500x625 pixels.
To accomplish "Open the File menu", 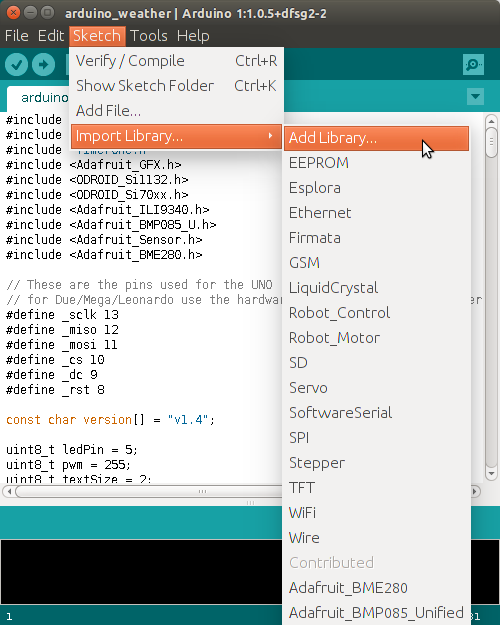I will [x=16, y=36].
